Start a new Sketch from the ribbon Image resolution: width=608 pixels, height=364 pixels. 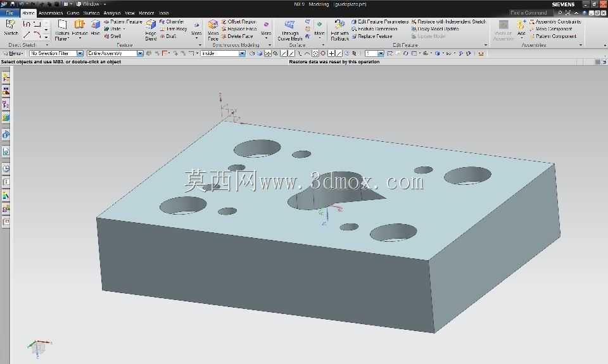11,28
